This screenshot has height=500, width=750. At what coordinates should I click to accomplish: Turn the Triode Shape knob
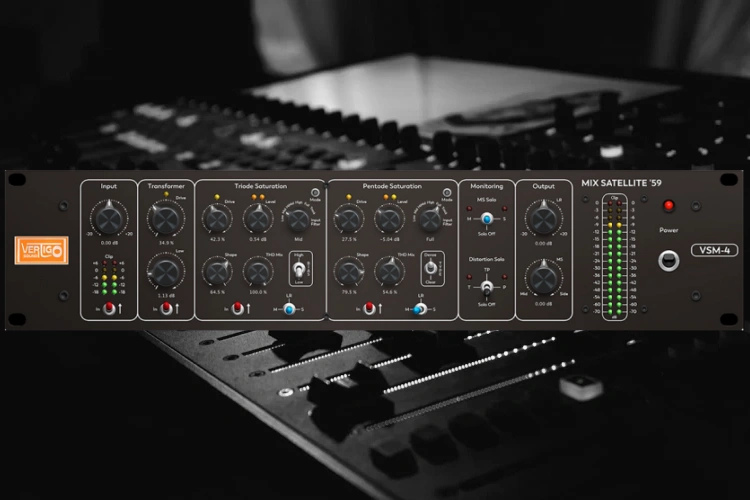tap(217, 272)
